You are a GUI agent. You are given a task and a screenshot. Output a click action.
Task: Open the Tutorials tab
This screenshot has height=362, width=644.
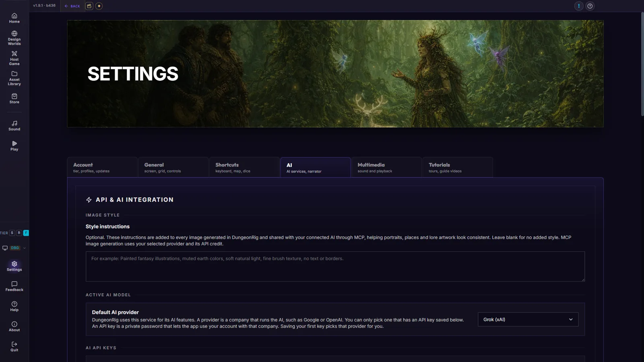pos(458,167)
